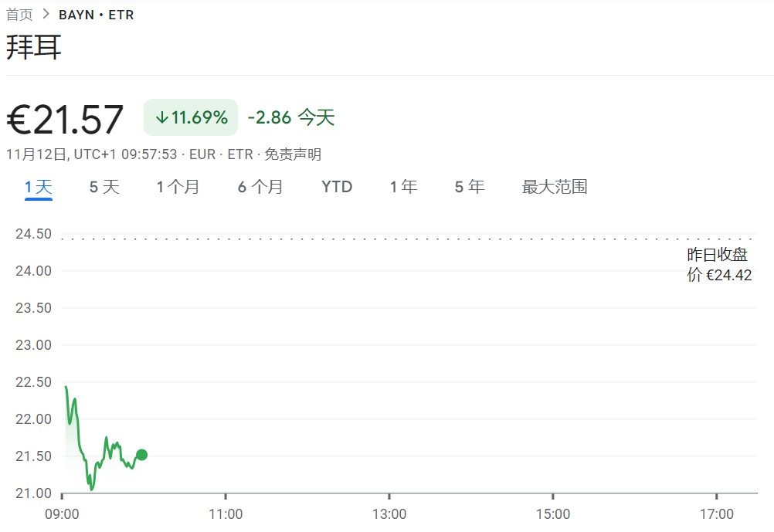The width and height of the screenshot is (774, 532).
Task: Click the BAYN • ETR breadcrumb
Action: (96, 15)
